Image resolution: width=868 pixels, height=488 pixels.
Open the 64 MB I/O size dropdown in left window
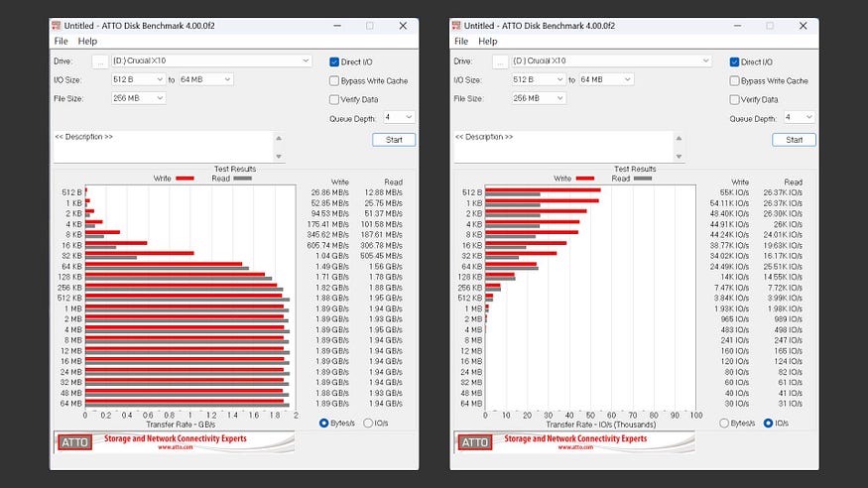tap(206, 79)
